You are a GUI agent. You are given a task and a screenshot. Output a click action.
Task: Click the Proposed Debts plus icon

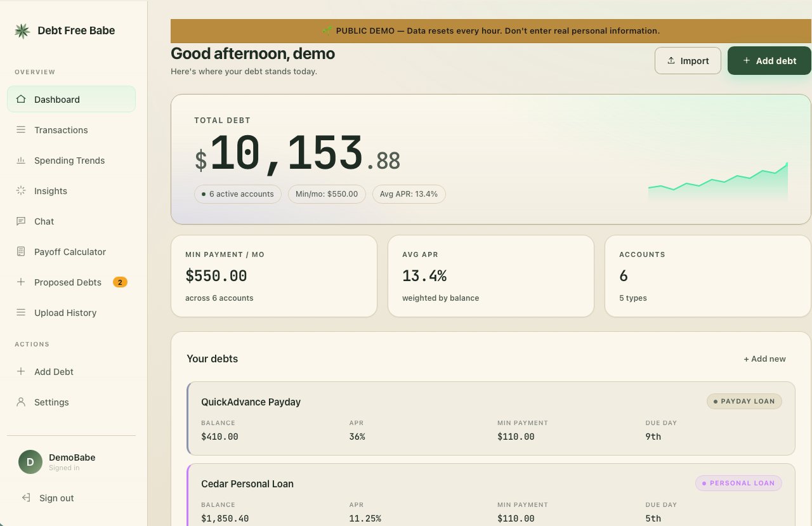click(x=21, y=282)
